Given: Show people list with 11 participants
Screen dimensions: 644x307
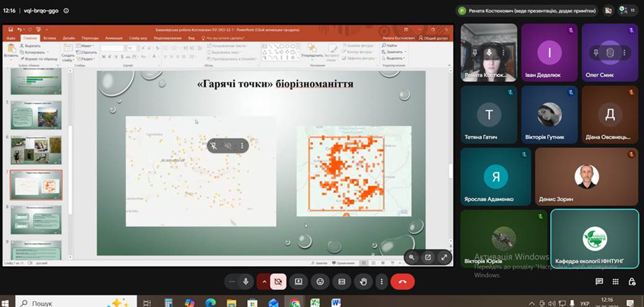Looking at the screenshot, I should coord(628,11).
